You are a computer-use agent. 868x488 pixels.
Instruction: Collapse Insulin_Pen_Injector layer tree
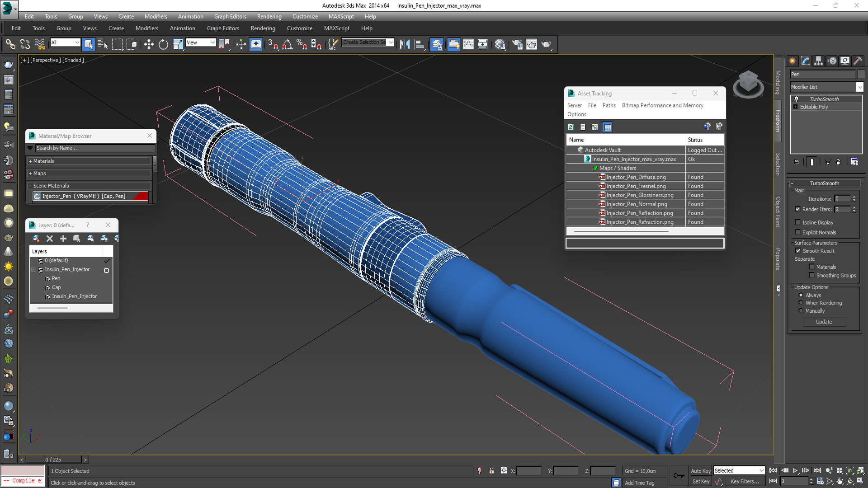(33, 269)
